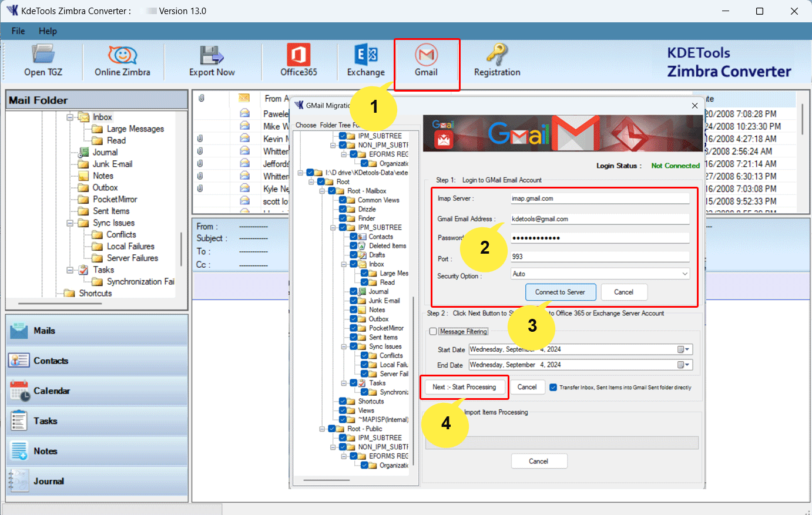The width and height of the screenshot is (812, 515).
Task: Click the Connect to Server button
Action: [560, 292]
